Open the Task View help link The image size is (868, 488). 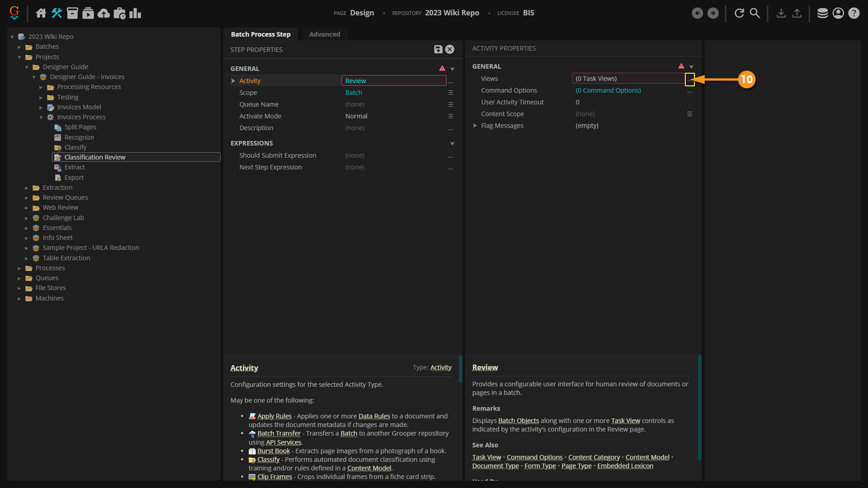[486, 457]
